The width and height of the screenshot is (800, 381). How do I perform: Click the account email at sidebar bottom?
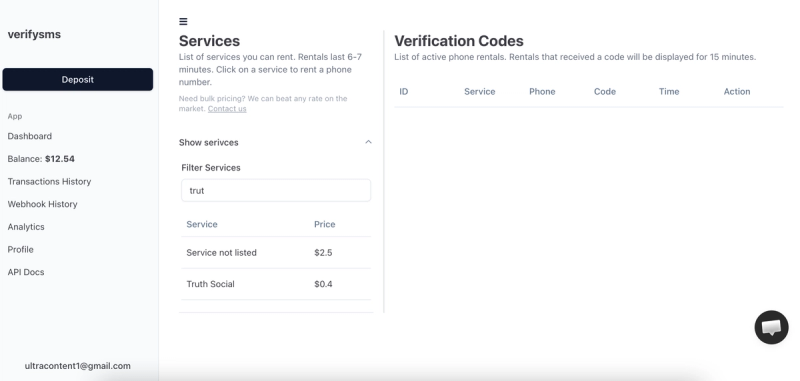point(78,366)
